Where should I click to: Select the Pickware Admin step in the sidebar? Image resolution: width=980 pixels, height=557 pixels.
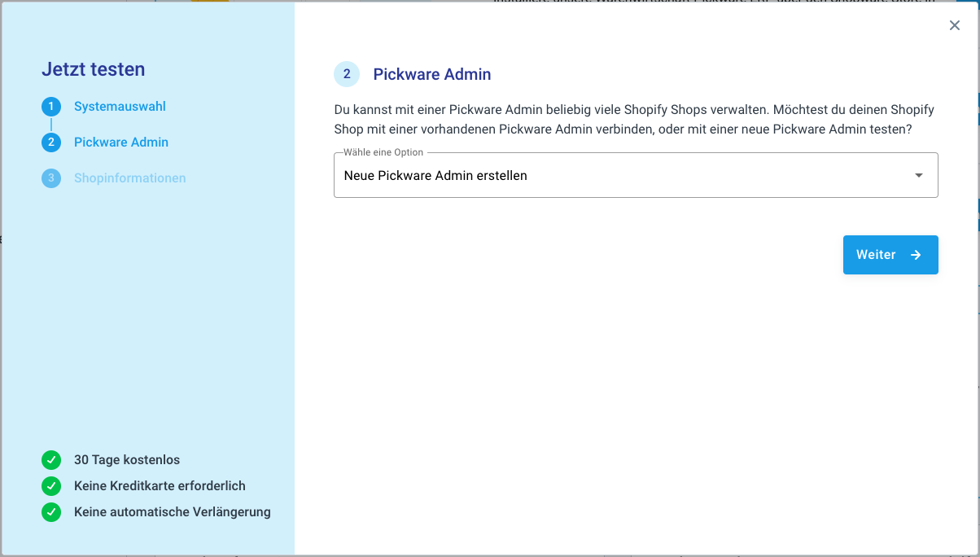tap(120, 142)
